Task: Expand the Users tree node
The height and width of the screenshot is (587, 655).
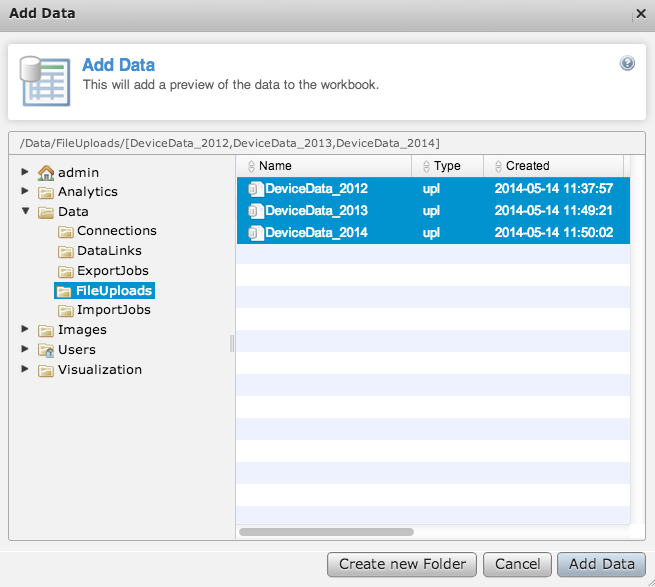Action: tap(25, 348)
